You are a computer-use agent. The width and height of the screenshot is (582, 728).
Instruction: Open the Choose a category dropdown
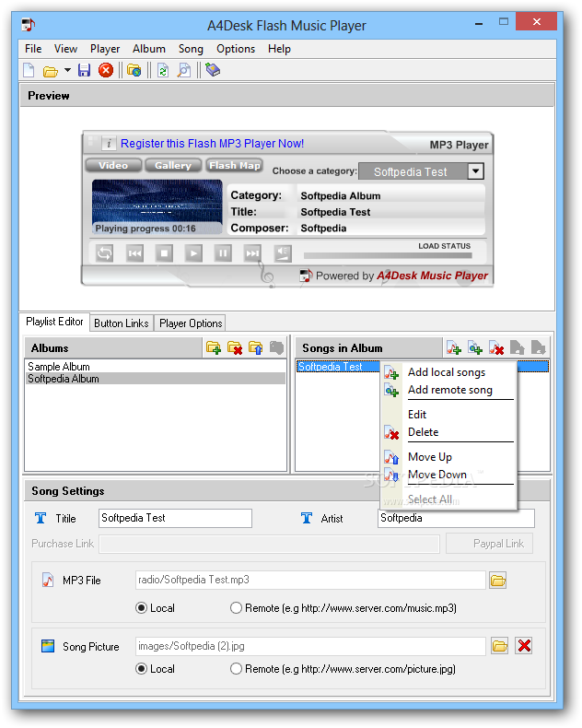click(475, 171)
